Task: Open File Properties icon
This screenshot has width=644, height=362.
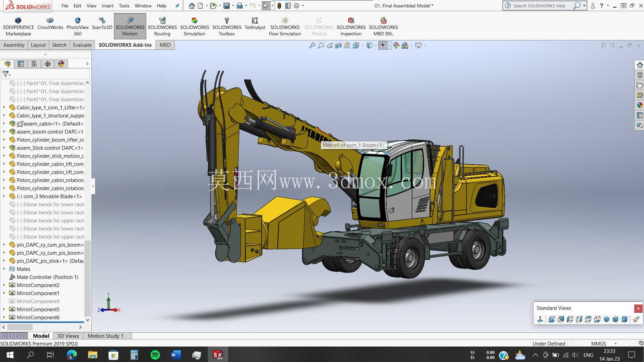Action: click(288, 6)
